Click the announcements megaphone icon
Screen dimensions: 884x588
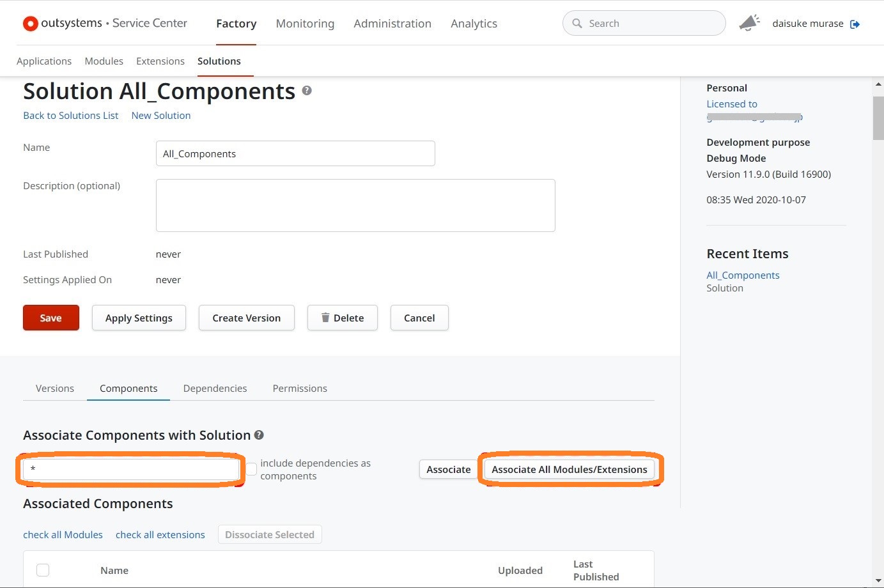tap(749, 23)
